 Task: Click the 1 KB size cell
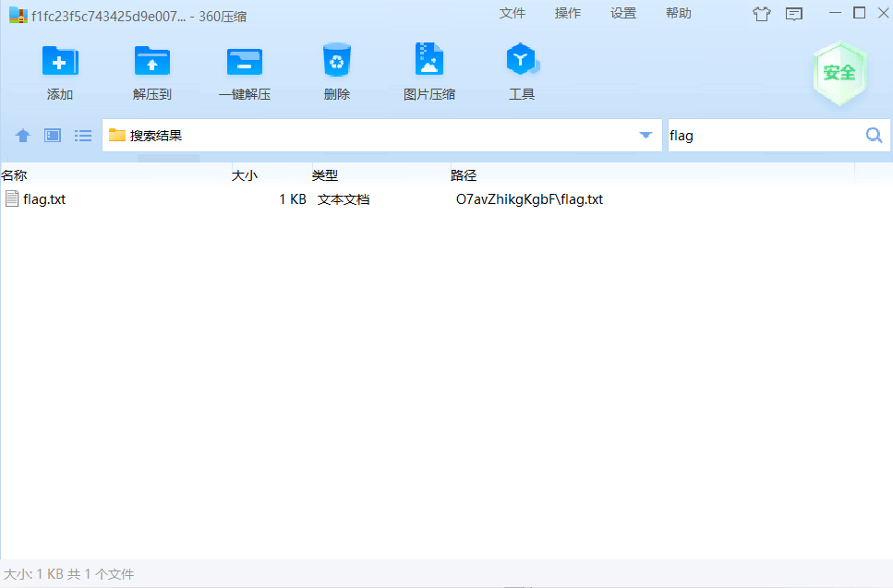click(293, 199)
